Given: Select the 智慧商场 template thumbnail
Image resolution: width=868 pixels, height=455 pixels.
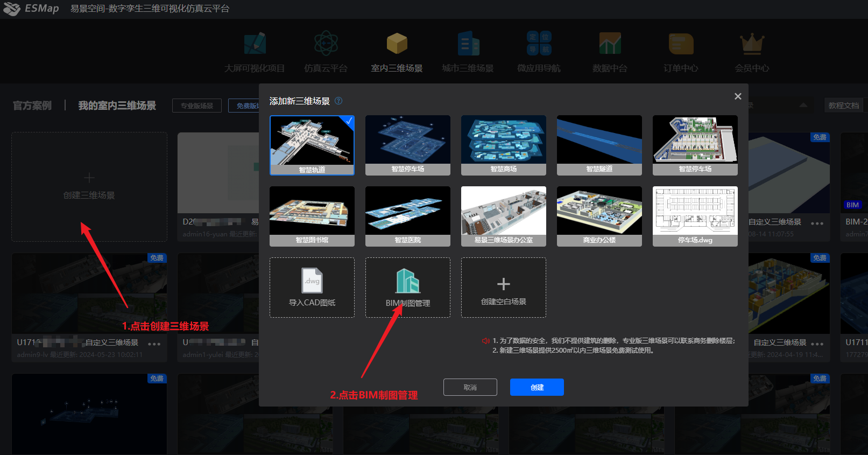Looking at the screenshot, I should [x=504, y=145].
